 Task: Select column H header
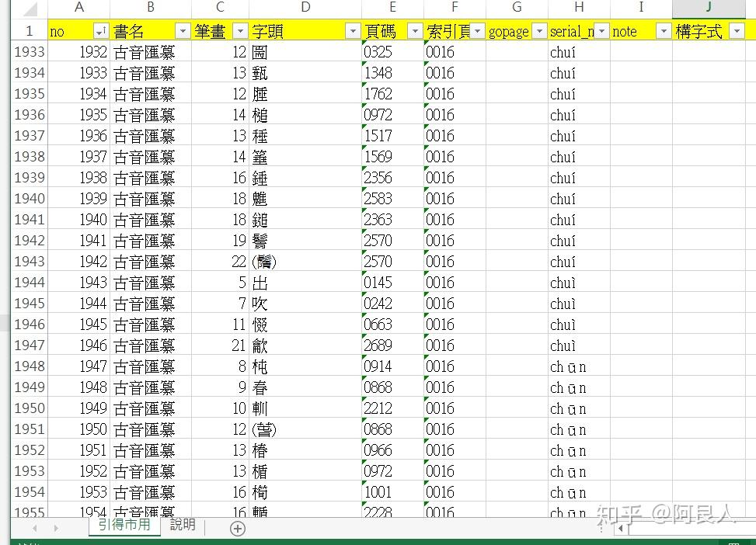(x=579, y=8)
